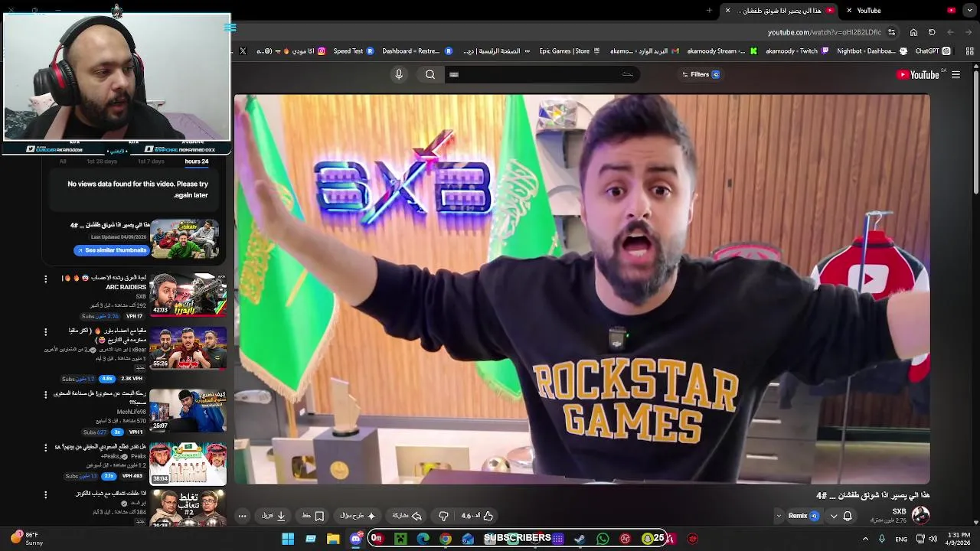Open the MeshLife98 25:07 video thumbnail
Screen dimensions: 980x551
click(188, 411)
